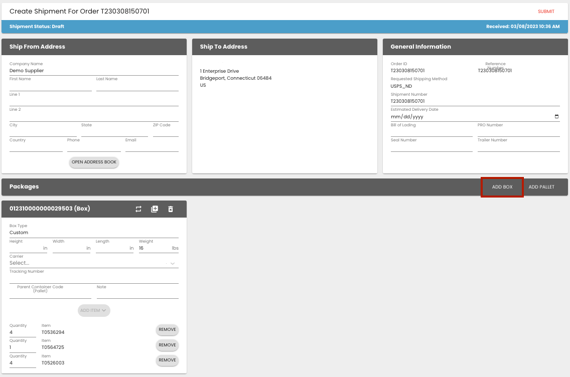The image size is (570, 377).
Task: Click the Seal Number field
Action: pos(431,147)
